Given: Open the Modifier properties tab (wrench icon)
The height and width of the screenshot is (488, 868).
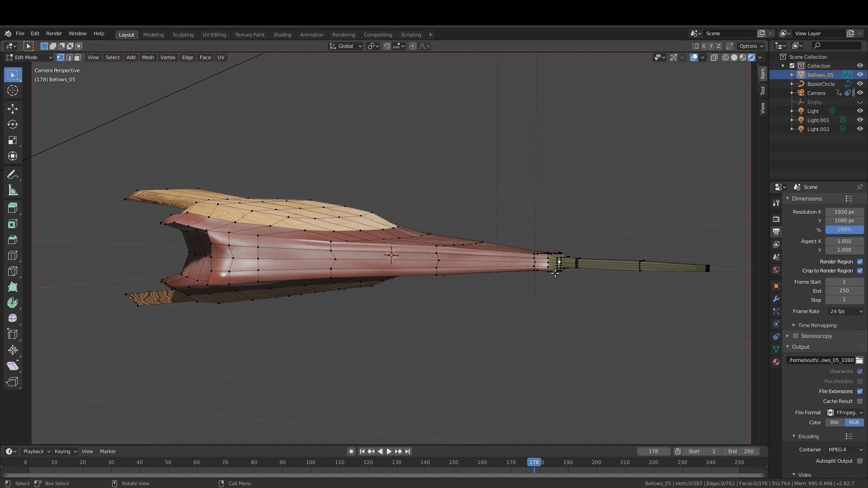Looking at the screenshot, I should (776, 298).
